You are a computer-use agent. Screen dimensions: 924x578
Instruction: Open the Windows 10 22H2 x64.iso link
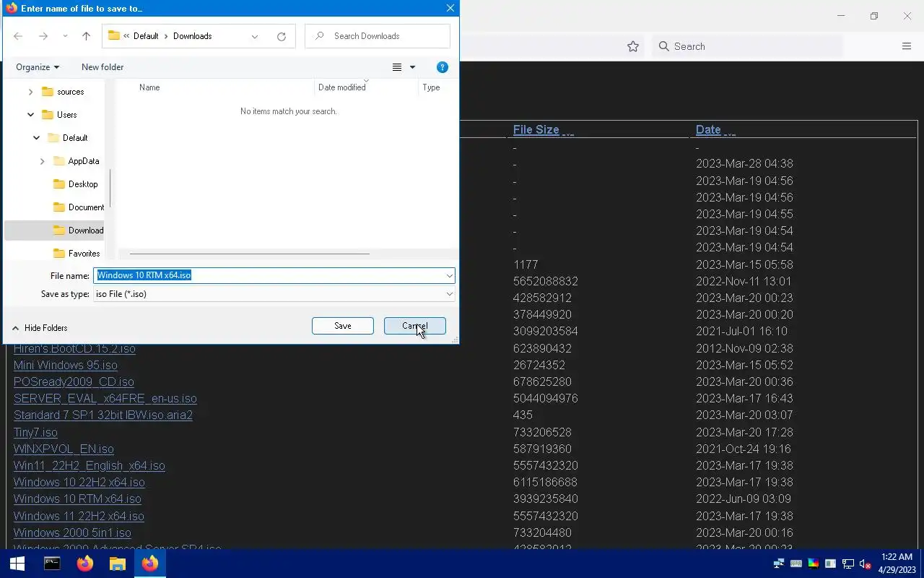pos(79,483)
